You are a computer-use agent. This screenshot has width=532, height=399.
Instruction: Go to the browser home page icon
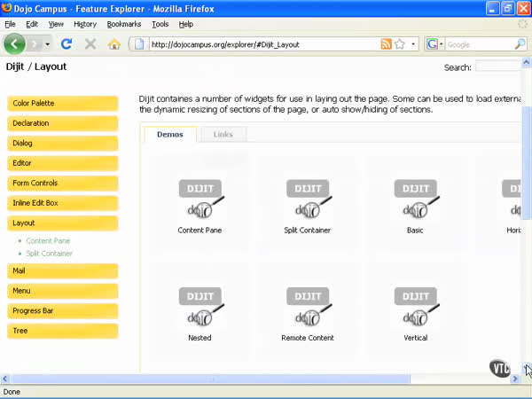coord(113,43)
